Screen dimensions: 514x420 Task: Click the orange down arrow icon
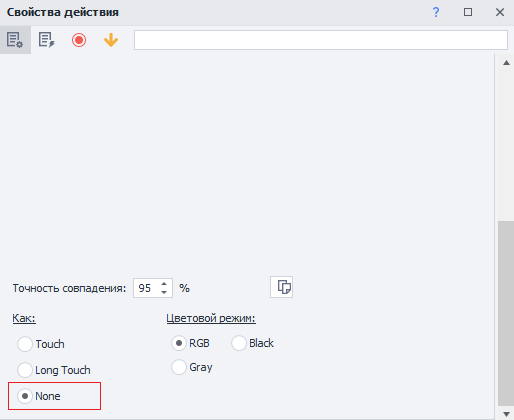[x=111, y=40]
